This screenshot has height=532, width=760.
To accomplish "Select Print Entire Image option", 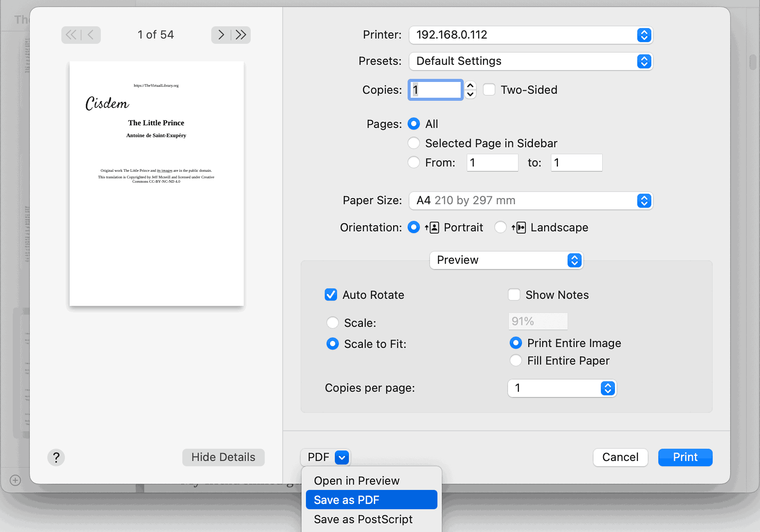I will coord(516,343).
